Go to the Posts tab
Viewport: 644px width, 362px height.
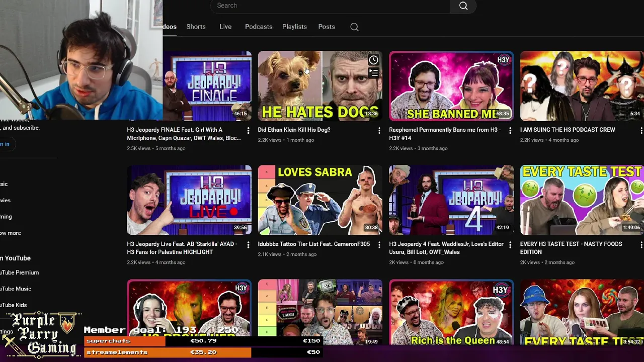tap(327, 27)
